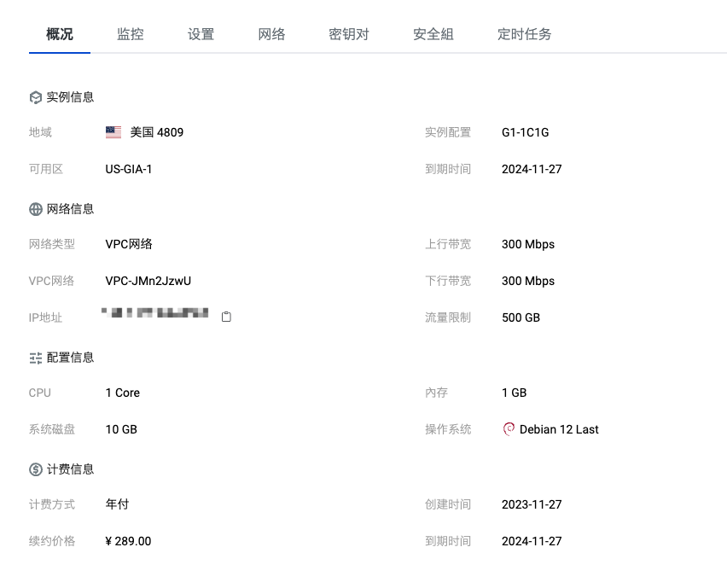Click the 计费信息 dollar icon
This screenshot has height=588, width=727.
click(36, 469)
